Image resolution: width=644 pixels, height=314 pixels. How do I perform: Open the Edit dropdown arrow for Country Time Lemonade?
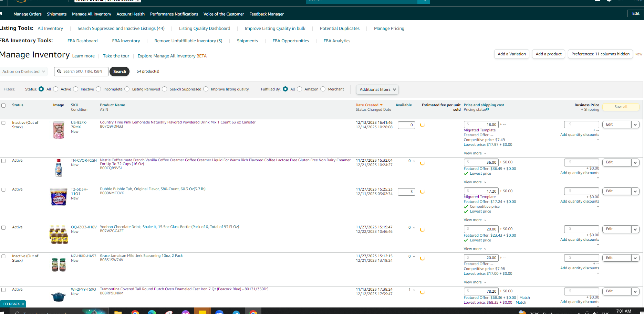[x=635, y=124]
